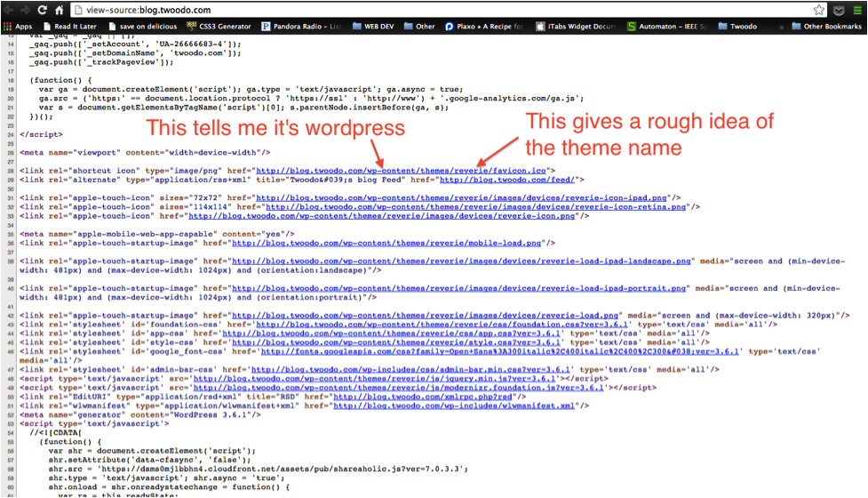The width and height of the screenshot is (868, 498).
Task: Open the wlwmanifest.xml link
Action: [454, 406]
